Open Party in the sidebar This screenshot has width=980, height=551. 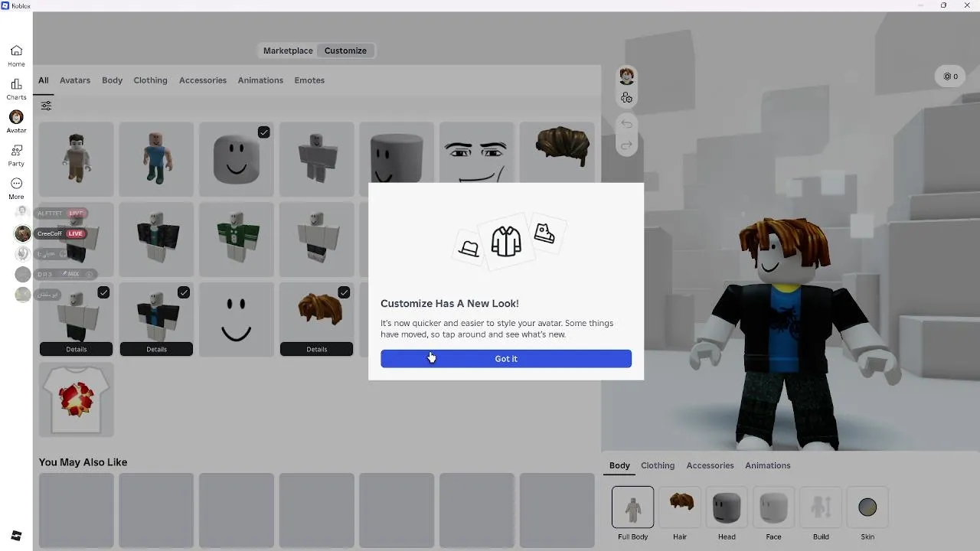(x=16, y=155)
